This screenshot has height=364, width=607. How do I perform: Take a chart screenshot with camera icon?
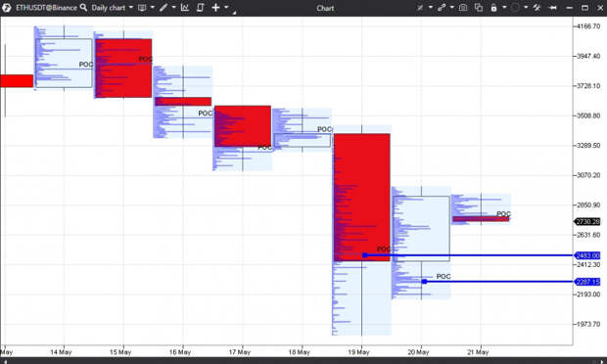point(463,8)
